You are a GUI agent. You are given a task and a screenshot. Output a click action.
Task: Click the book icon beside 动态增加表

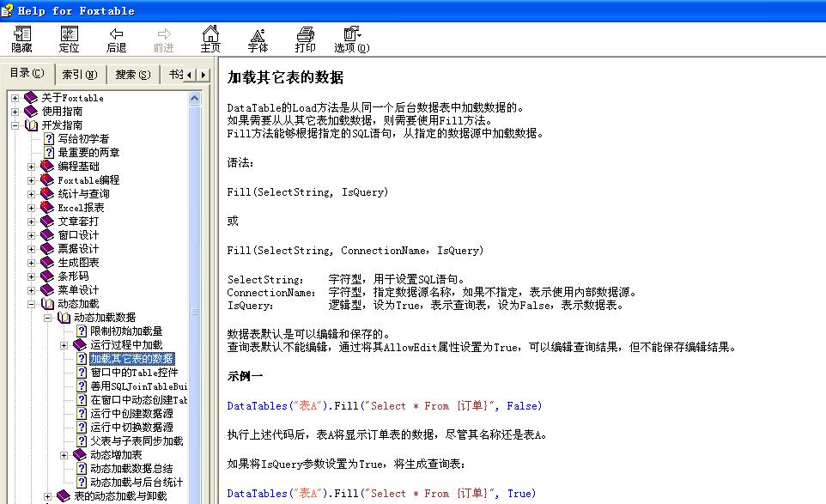(x=80, y=454)
